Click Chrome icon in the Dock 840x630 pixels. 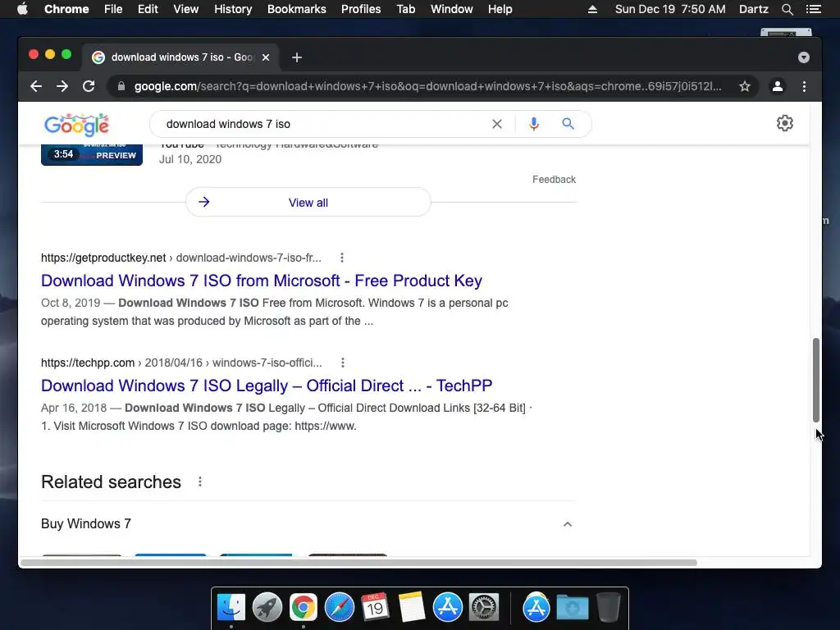pos(304,608)
